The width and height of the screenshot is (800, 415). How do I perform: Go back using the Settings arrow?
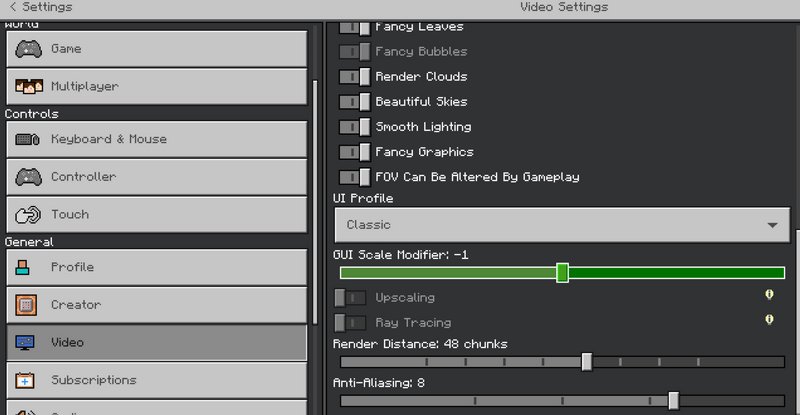(13, 7)
